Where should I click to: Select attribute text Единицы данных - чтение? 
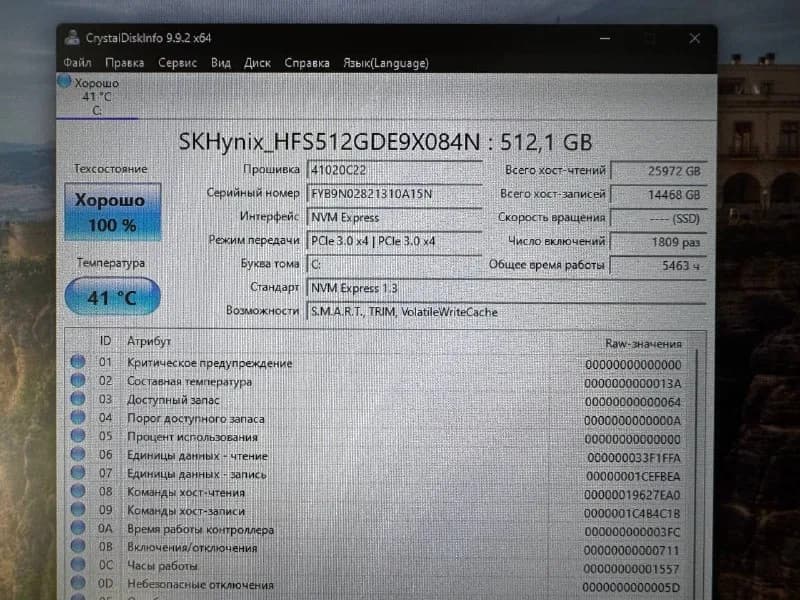pos(197,456)
